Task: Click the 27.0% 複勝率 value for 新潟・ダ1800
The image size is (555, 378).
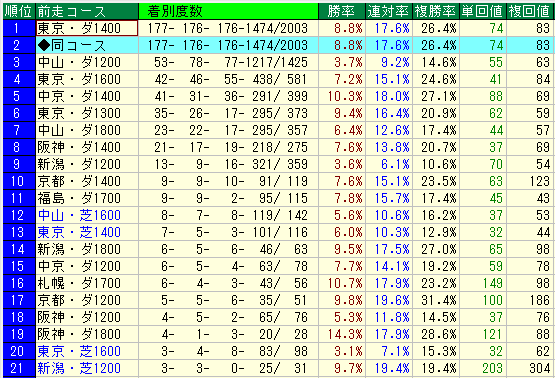Action: 436,249
